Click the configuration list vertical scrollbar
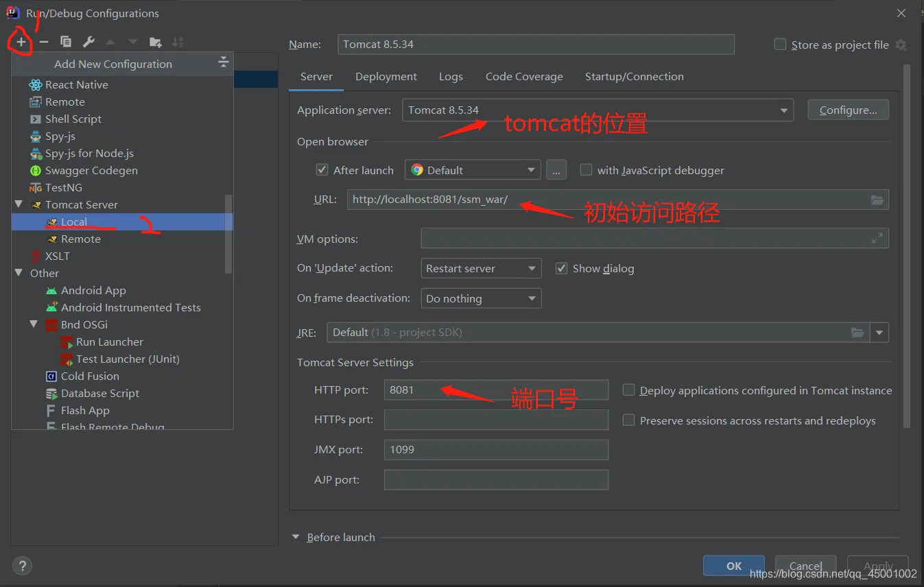Image resolution: width=924 pixels, height=587 pixels. pos(228,235)
